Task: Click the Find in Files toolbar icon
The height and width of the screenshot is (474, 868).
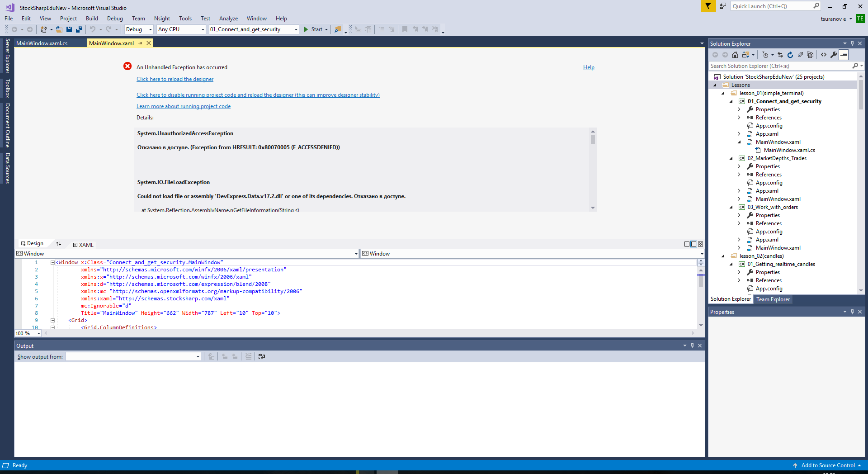Action: pyautogui.click(x=338, y=29)
